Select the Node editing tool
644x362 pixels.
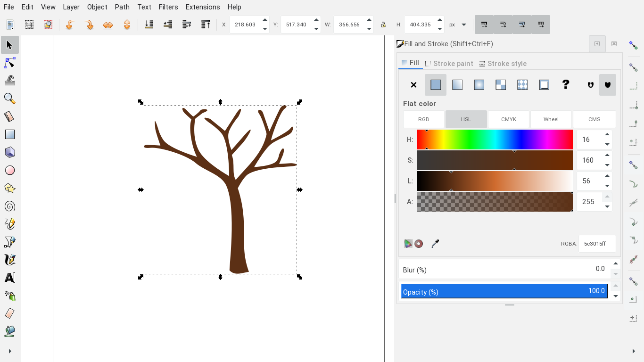tap(10, 62)
